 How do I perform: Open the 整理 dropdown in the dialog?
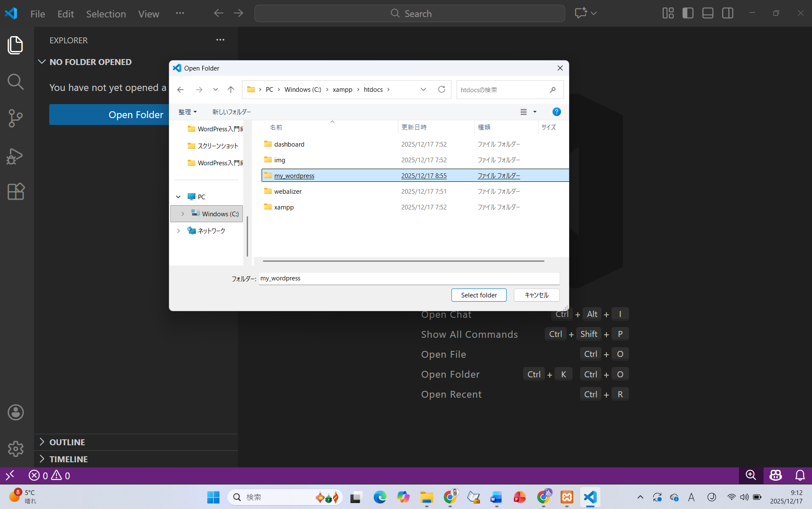187,112
